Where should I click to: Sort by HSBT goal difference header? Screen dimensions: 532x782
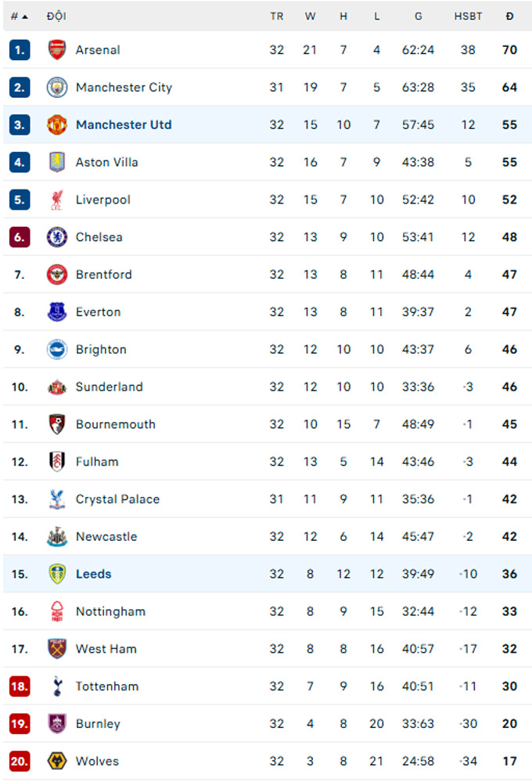pos(468,16)
